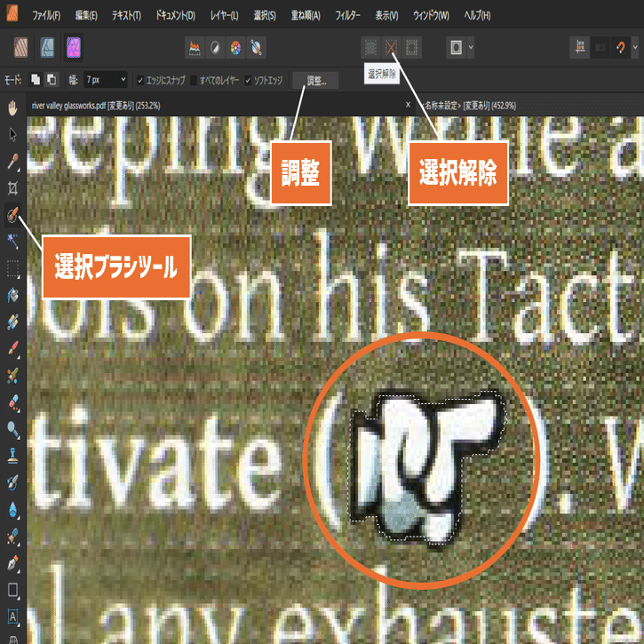Open the フィルター menu
Screen dimensions: 644x644
348,16
